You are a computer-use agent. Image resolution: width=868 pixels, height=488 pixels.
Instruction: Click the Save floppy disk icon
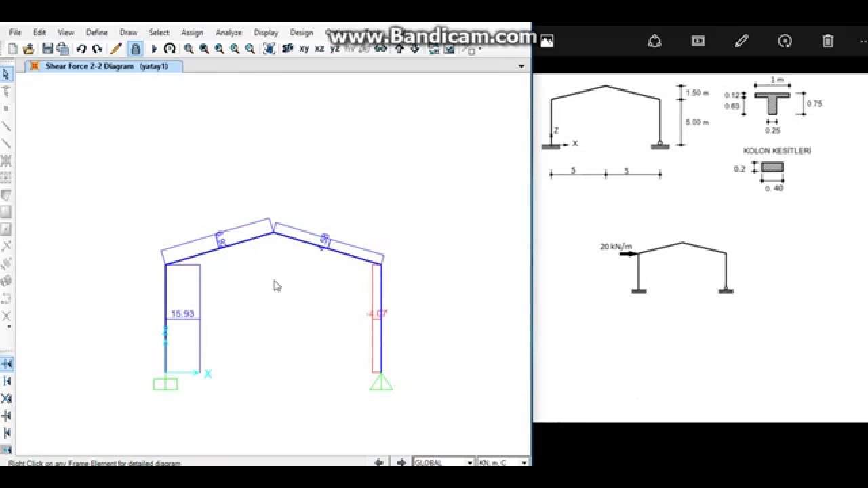pyautogui.click(x=47, y=49)
